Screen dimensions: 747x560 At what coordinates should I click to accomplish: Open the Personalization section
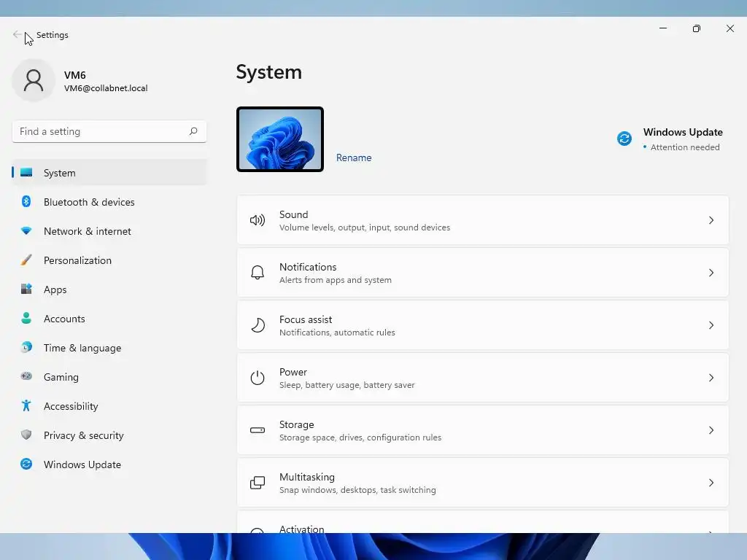[x=109, y=260]
